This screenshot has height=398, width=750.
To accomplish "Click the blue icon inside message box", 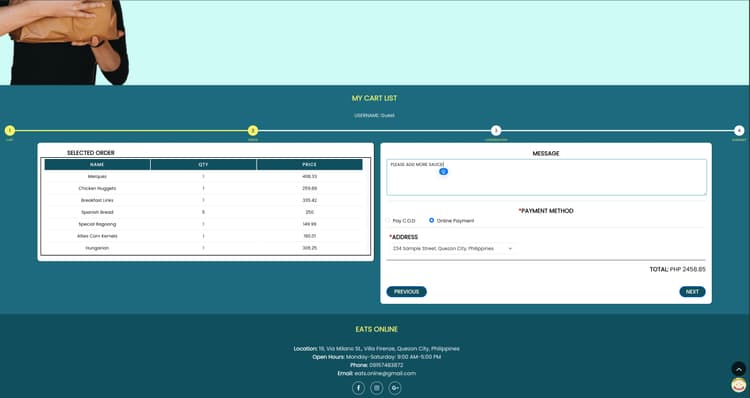I will (443, 171).
